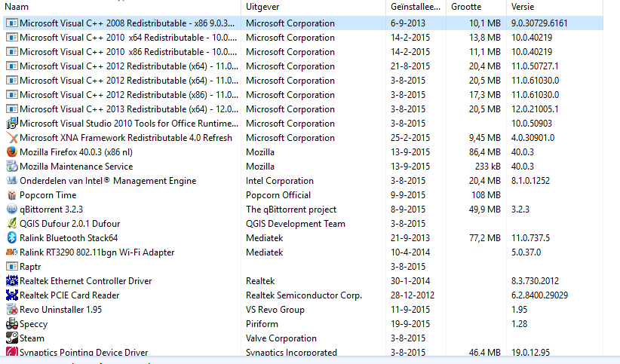Select Microsoft Visual C++ 2008 Redistributable row
Image resolution: width=620 pixels, height=364 pixels.
tap(303, 23)
